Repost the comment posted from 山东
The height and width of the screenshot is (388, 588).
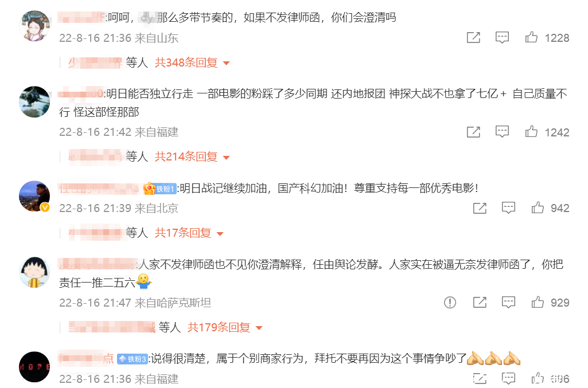[474, 37]
